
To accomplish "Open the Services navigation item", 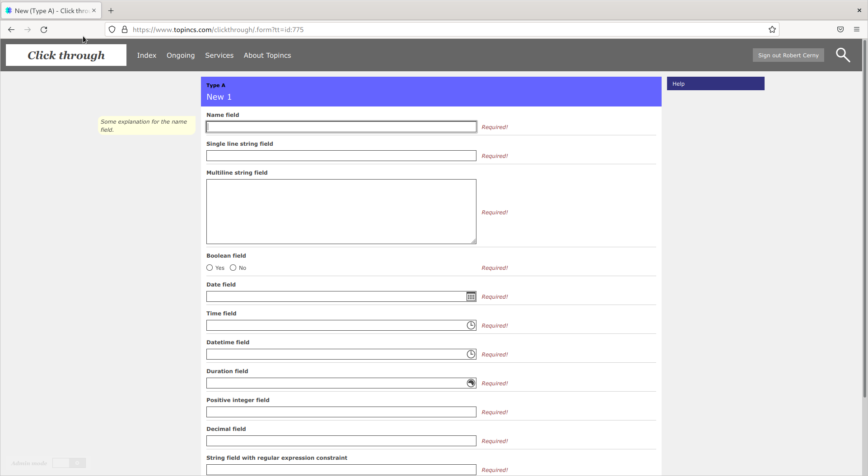I will click(219, 55).
